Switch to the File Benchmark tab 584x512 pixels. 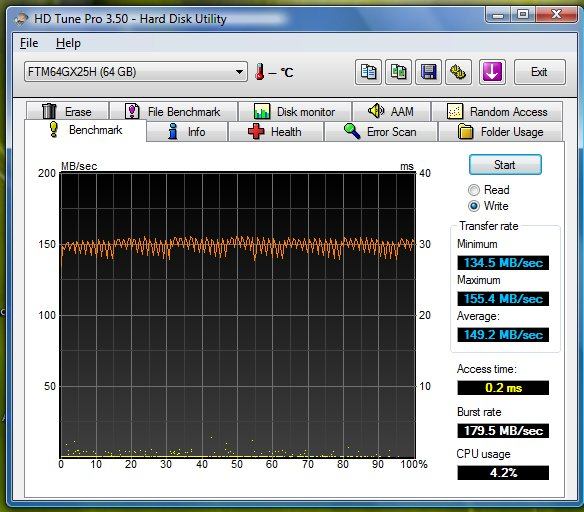[x=174, y=111]
